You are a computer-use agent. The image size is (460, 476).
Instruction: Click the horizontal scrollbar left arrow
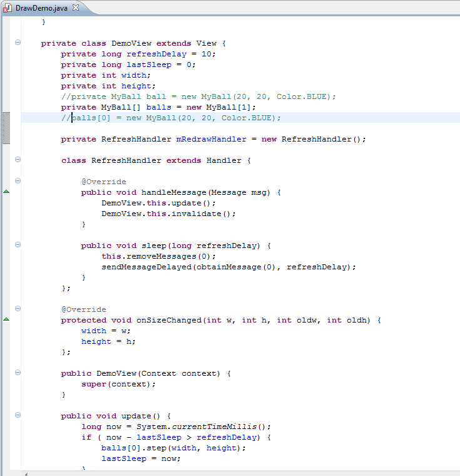pos(26,474)
